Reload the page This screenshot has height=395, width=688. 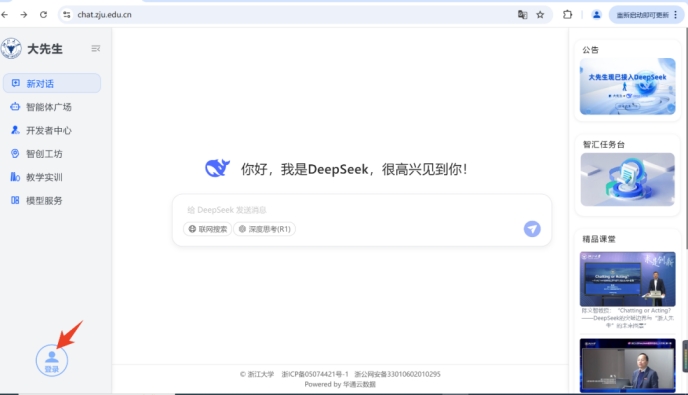(x=43, y=14)
